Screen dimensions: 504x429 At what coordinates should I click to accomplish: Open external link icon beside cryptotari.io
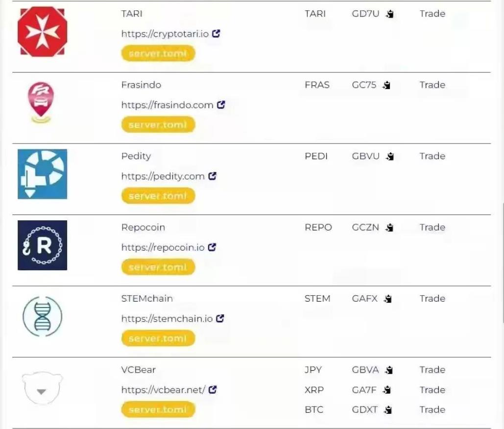216,33
